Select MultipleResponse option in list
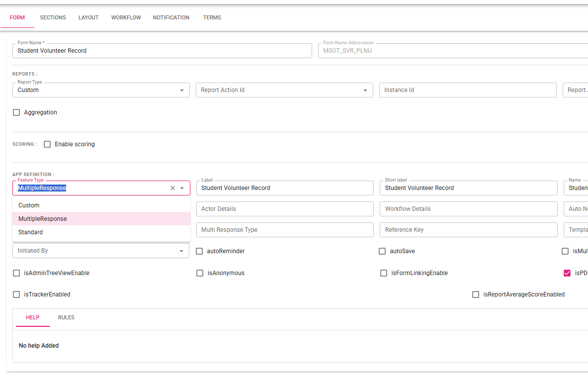Image resolution: width=588 pixels, height=385 pixels. (x=101, y=219)
